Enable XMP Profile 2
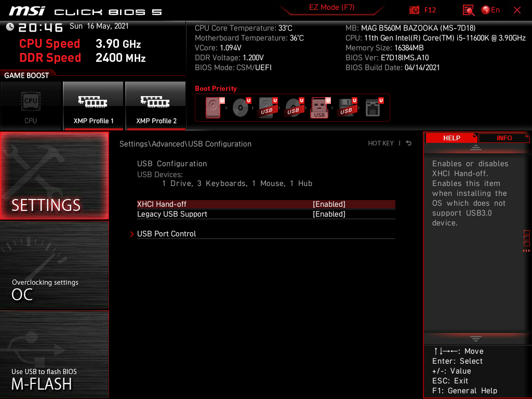 [x=156, y=106]
